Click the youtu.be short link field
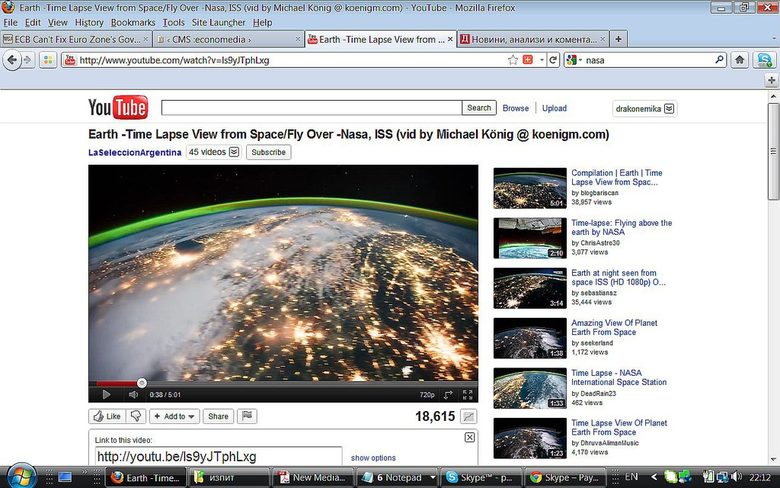This screenshot has width=780, height=488. point(218,456)
